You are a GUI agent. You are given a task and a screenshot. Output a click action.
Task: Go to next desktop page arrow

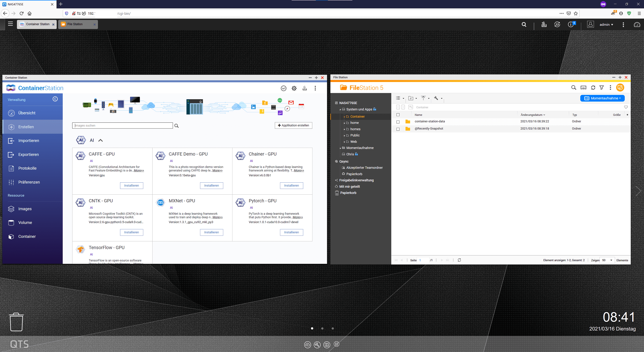[638, 191]
